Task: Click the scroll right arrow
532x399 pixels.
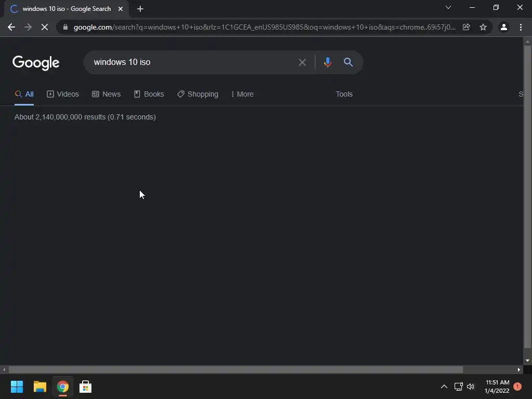Action: tap(519, 369)
